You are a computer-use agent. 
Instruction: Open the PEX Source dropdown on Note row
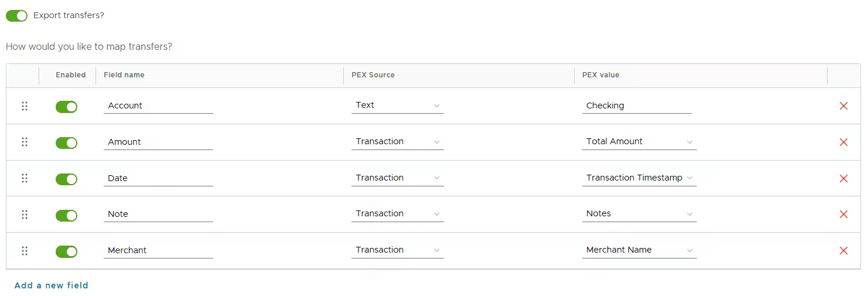click(x=397, y=214)
